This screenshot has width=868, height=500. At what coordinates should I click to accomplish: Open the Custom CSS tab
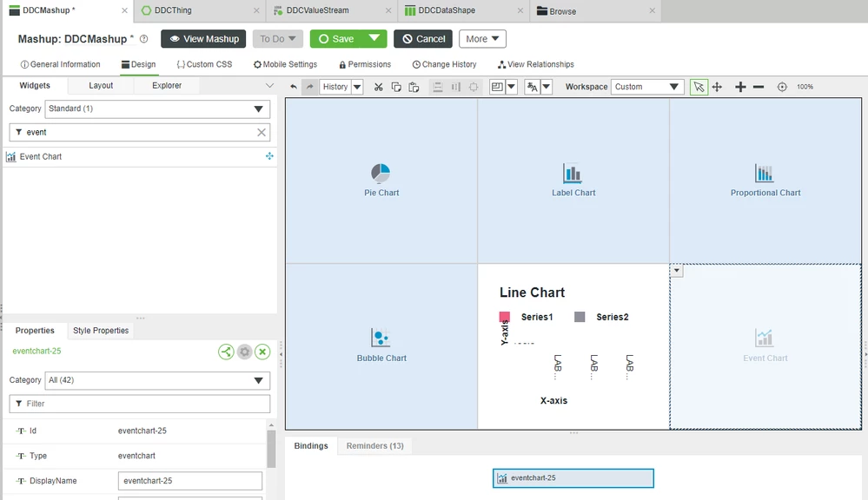pos(204,64)
